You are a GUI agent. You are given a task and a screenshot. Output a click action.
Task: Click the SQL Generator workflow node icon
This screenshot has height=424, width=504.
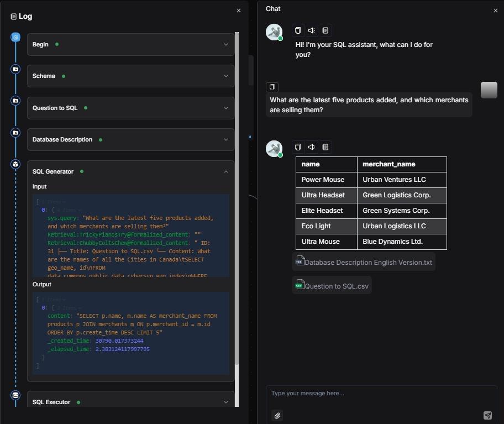pyautogui.click(x=15, y=164)
